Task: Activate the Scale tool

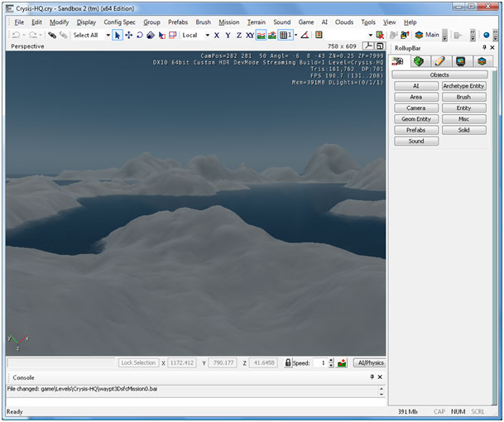Action: pos(151,35)
